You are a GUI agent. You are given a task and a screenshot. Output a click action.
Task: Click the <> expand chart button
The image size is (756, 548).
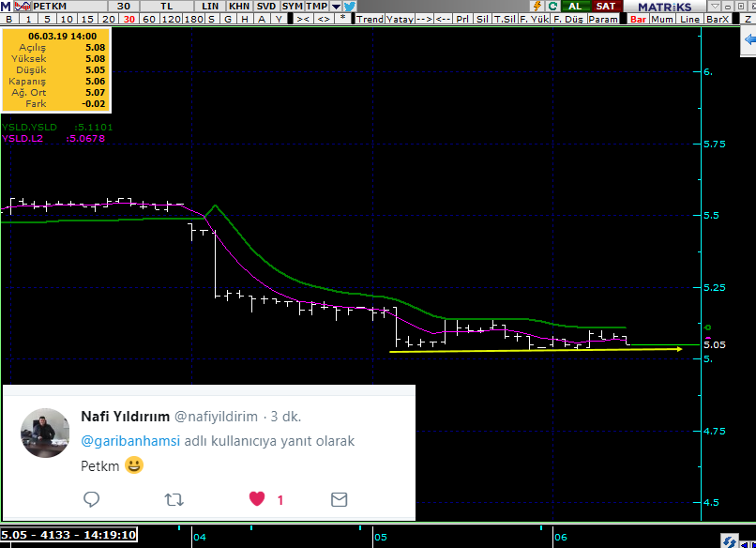(324, 20)
